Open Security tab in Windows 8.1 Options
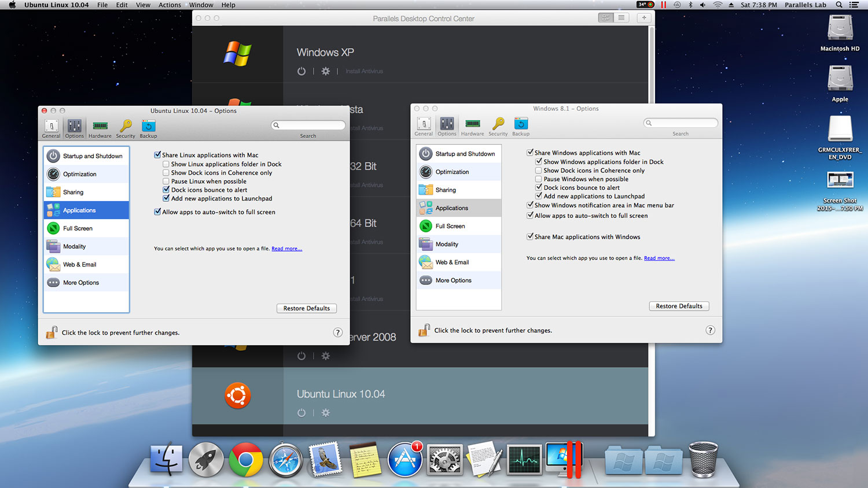868x488 pixels. 498,126
